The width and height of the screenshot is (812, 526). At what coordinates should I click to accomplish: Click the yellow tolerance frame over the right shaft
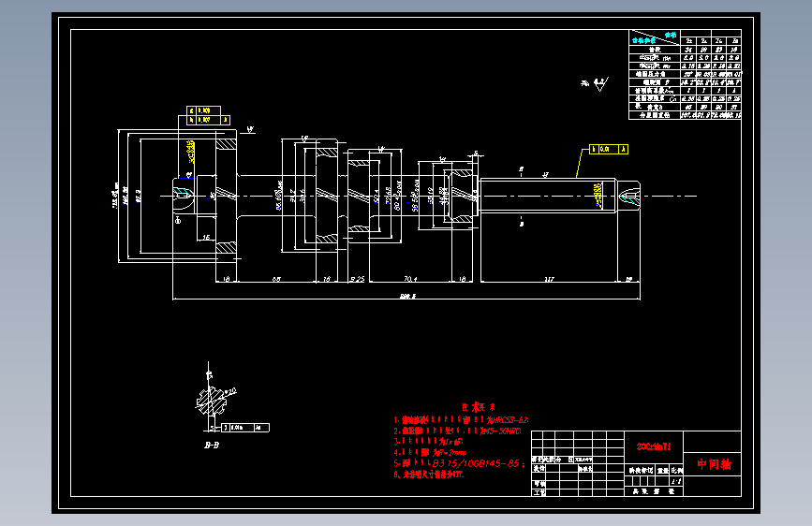click(609, 149)
